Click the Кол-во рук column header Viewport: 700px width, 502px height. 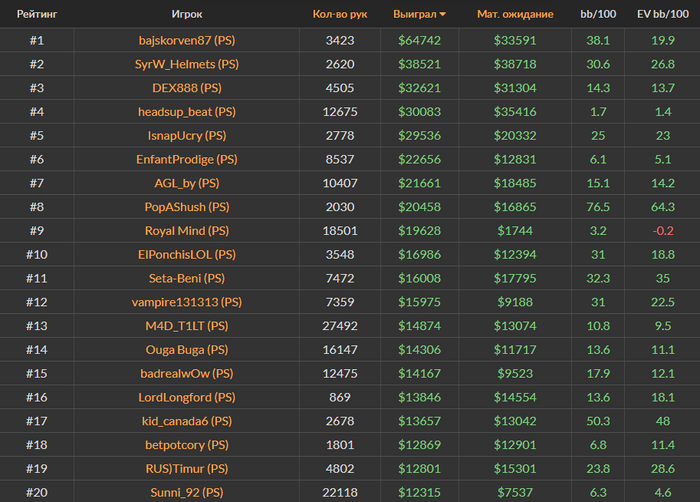coord(340,15)
